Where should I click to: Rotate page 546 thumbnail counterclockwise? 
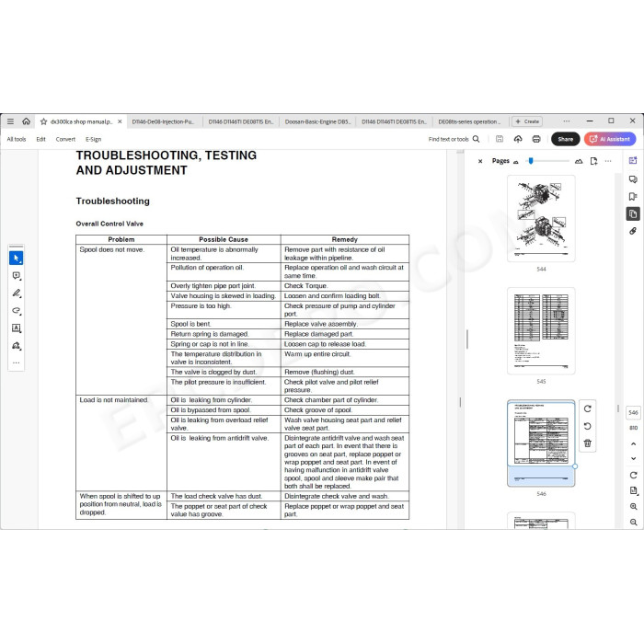pyautogui.click(x=587, y=426)
